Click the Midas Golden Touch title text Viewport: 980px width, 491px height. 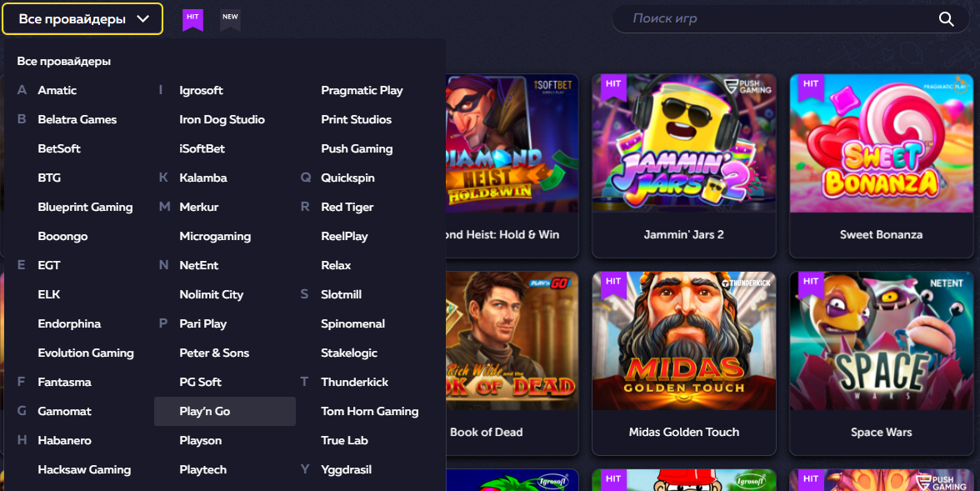(x=683, y=432)
